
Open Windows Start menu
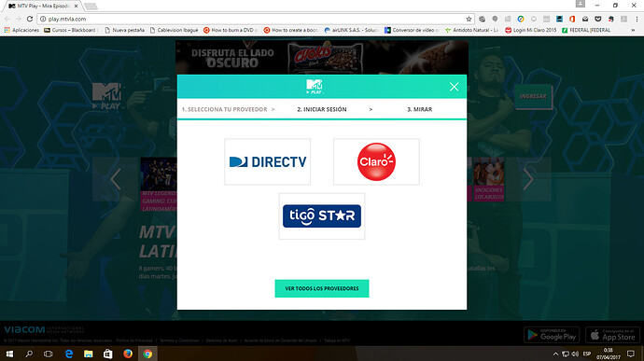tap(9, 354)
